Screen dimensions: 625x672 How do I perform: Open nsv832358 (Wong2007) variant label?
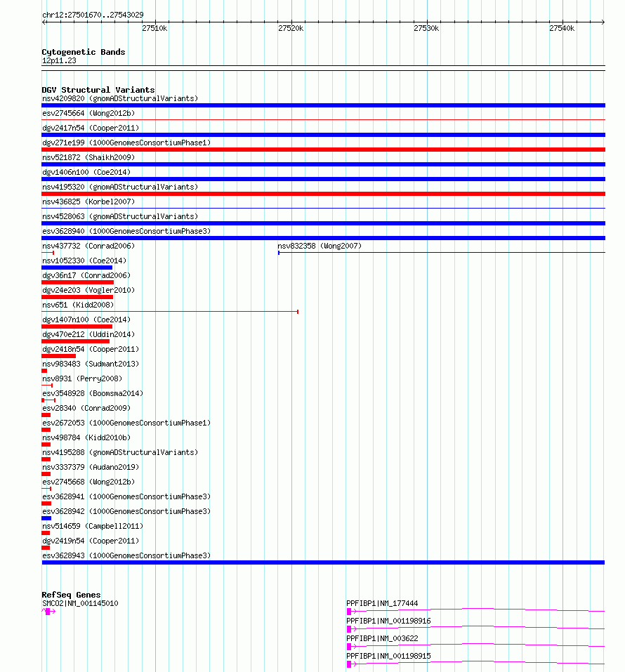[x=320, y=246]
